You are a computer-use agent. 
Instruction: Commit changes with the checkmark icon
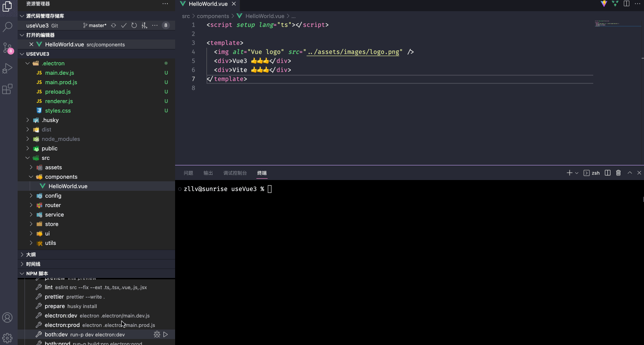pos(124,25)
